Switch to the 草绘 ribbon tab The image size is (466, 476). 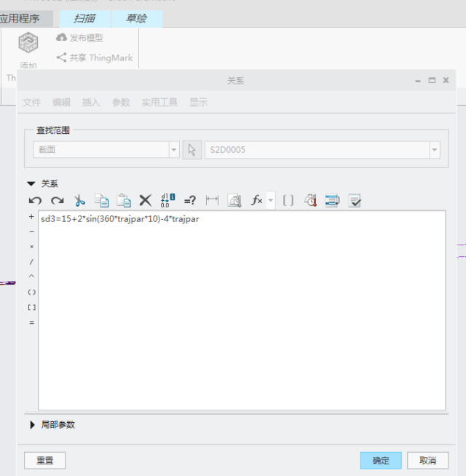click(x=137, y=19)
